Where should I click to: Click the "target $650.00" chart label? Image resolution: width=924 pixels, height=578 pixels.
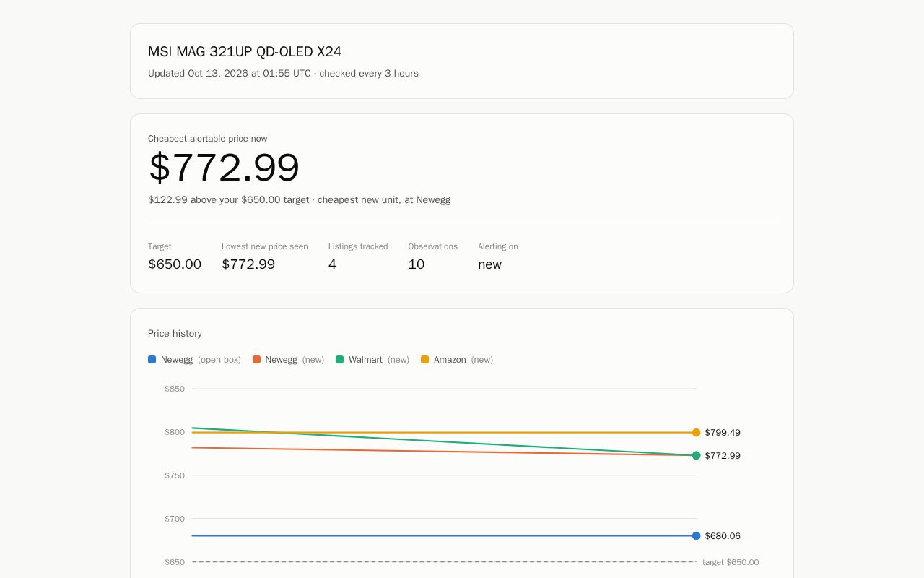pyautogui.click(x=731, y=562)
